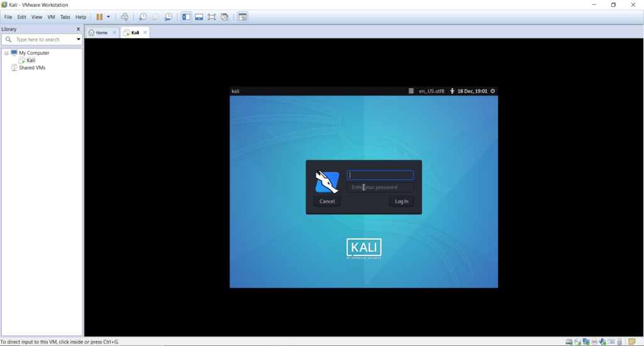The image size is (644, 346).
Task: Click the Kali dragon avatar icon
Action: (x=327, y=182)
